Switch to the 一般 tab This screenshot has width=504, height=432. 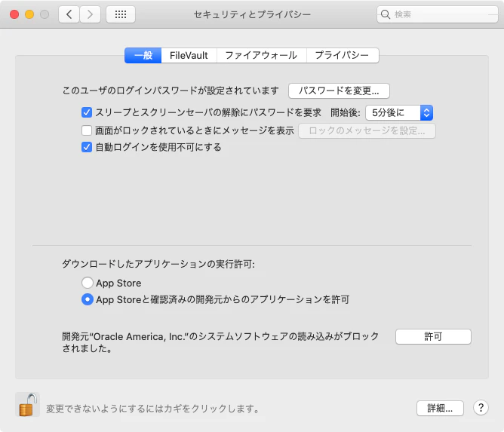point(143,56)
